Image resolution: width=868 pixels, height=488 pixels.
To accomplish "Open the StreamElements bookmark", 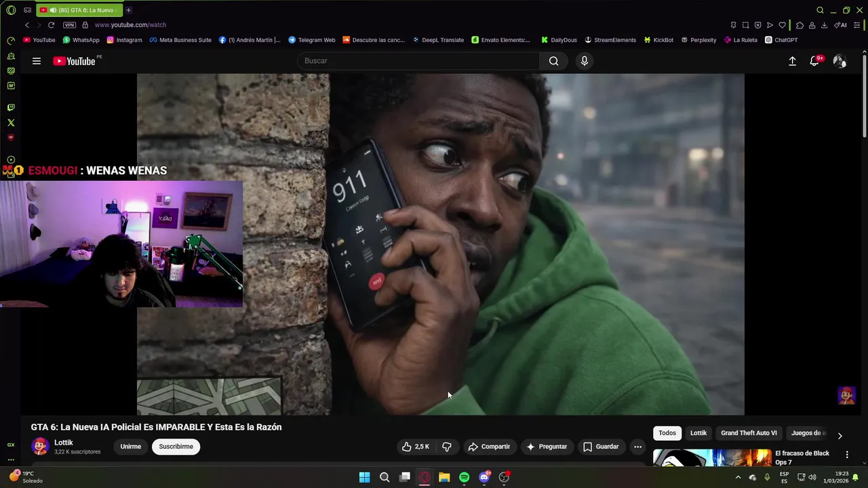I will pos(610,40).
